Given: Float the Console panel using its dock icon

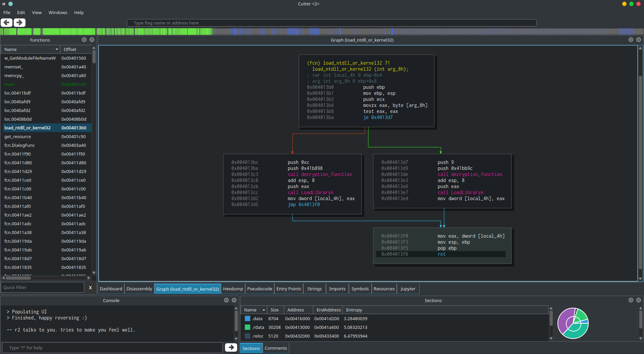Looking at the screenshot, I should 226,300.
